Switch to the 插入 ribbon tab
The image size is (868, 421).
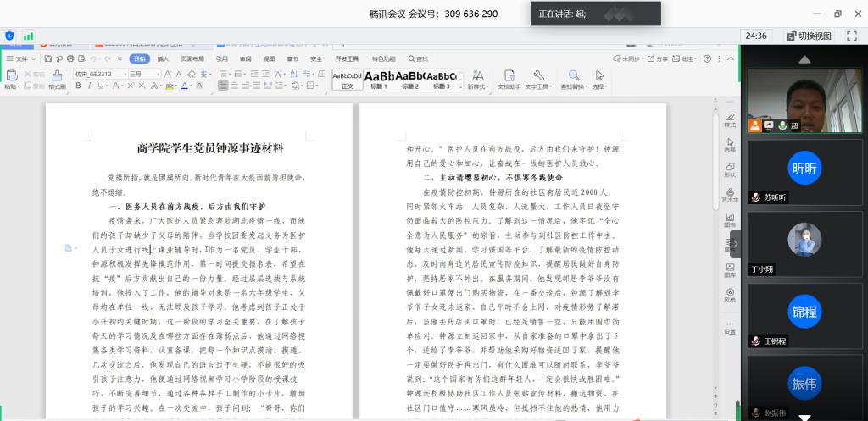(x=163, y=58)
